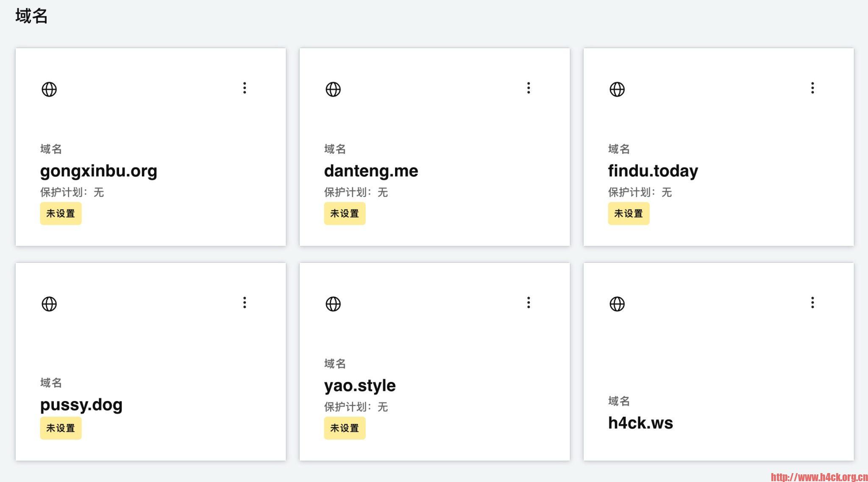Click the globe icon on pussy.dog card
Image resolution: width=868 pixels, height=482 pixels.
coord(49,304)
